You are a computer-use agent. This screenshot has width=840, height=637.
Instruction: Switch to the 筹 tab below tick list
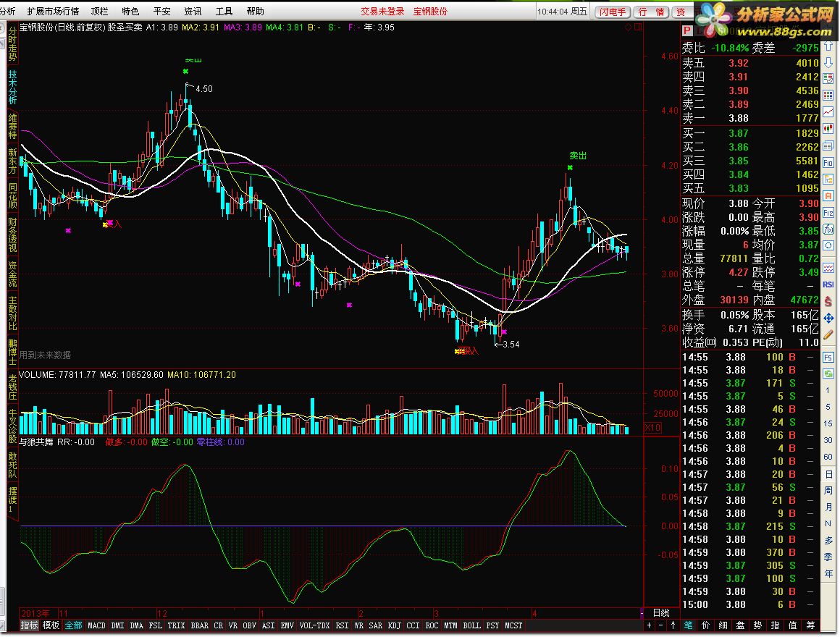[x=810, y=625]
